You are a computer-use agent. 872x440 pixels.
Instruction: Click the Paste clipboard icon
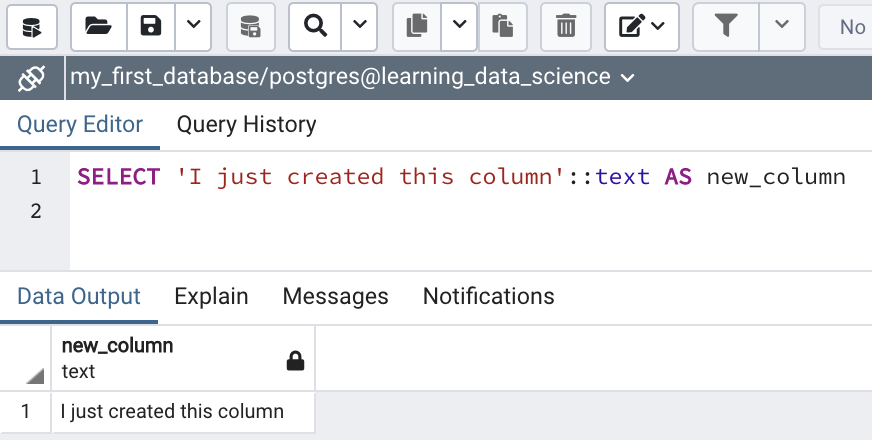click(x=502, y=26)
